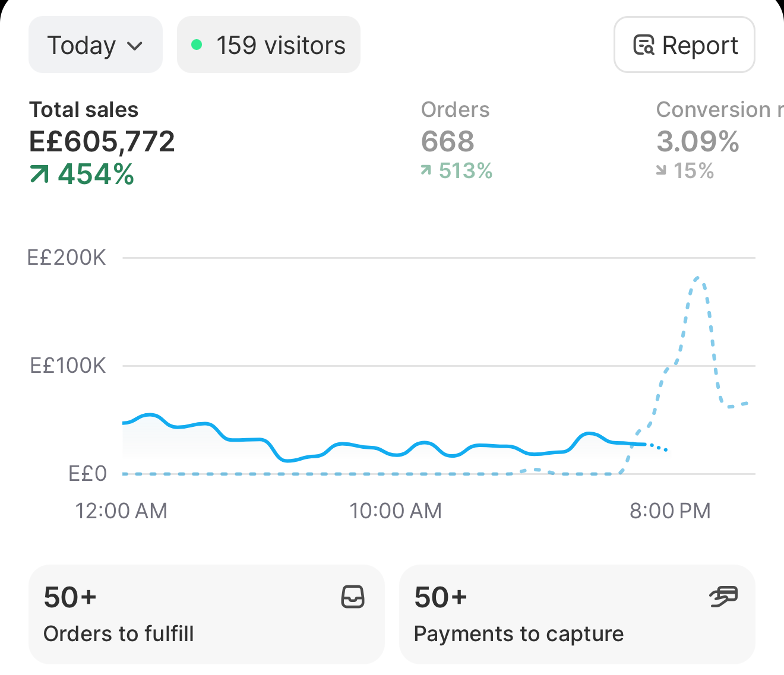Click the Conversion 15% down arrow
This screenshot has width=784, height=675.
point(661,171)
